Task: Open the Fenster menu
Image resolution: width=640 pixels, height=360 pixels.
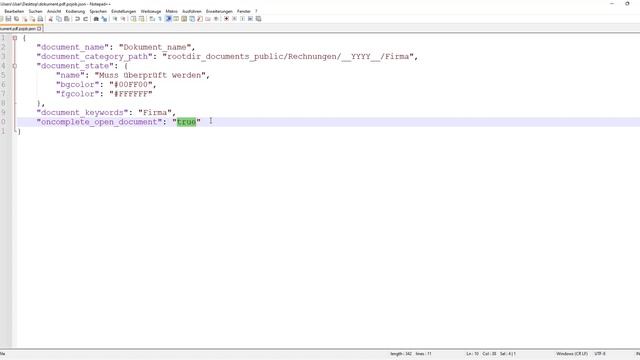Action: point(244,11)
